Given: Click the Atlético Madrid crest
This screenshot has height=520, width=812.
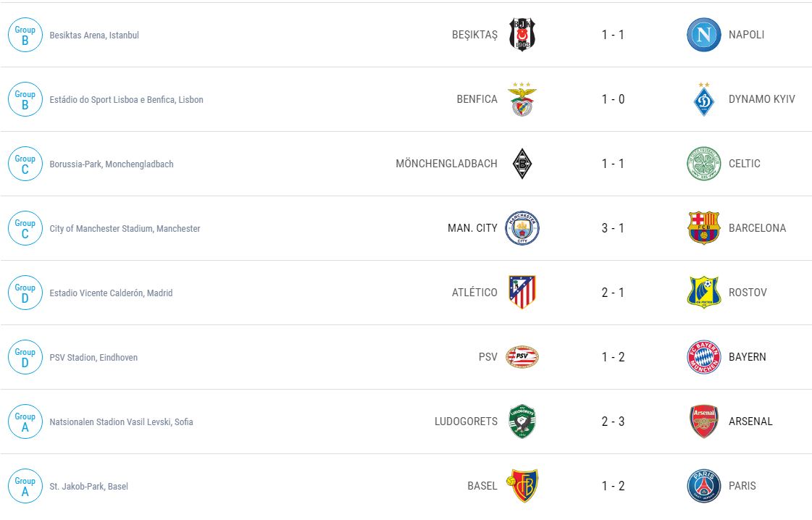Looking at the screenshot, I should (x=522, y=293).
